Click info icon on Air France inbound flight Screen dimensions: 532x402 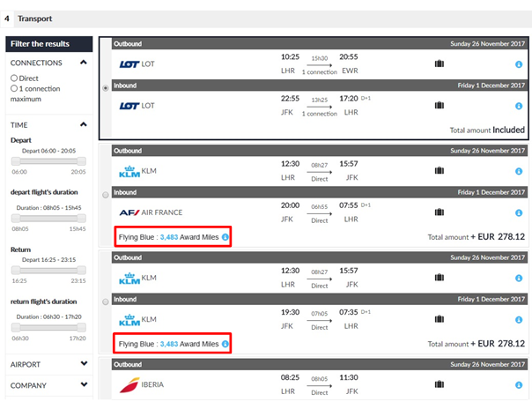[518, 212]
